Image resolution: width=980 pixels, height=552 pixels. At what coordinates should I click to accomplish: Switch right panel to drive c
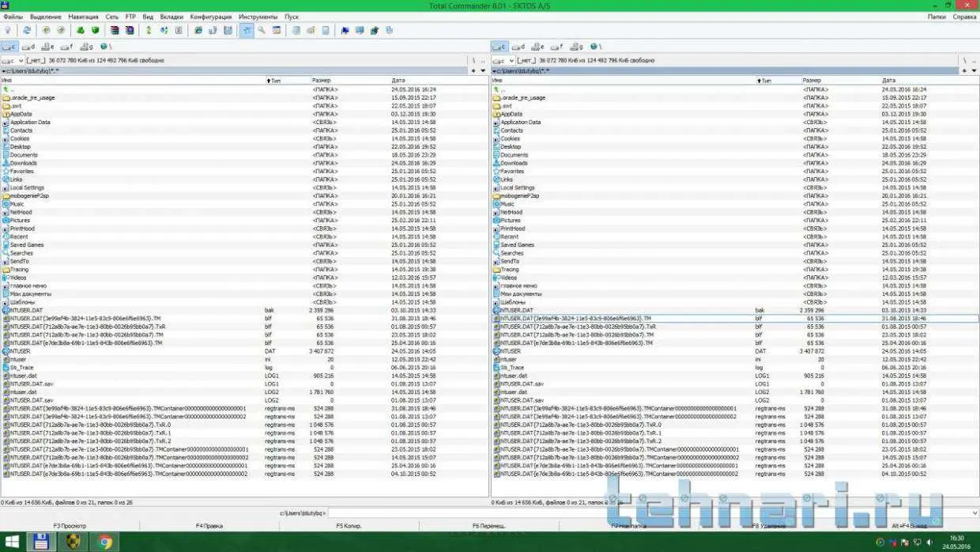pos(499,47)
